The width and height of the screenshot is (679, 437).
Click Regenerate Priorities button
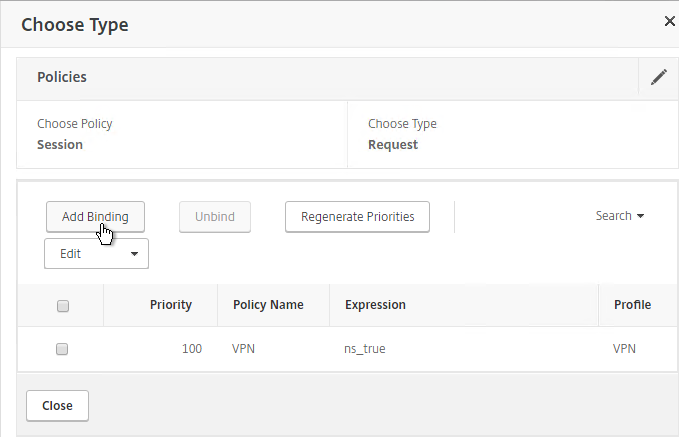[357, 217]
